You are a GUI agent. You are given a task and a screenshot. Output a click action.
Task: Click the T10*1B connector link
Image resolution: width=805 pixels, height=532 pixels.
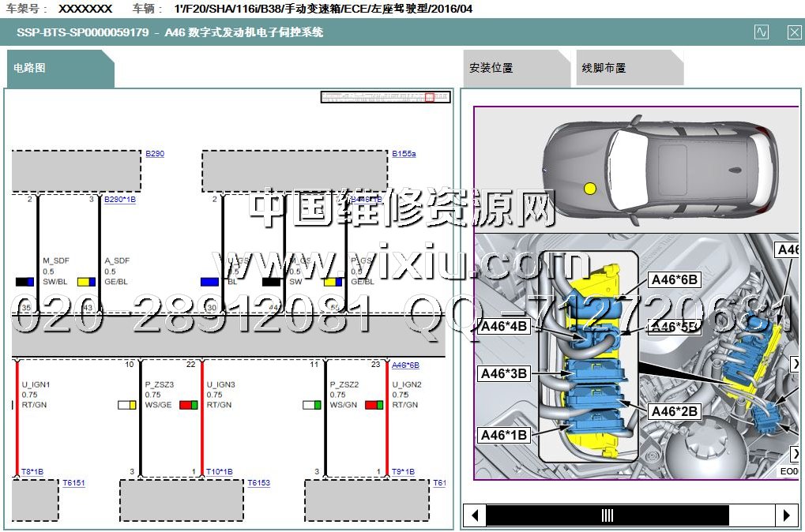point(219,472)
